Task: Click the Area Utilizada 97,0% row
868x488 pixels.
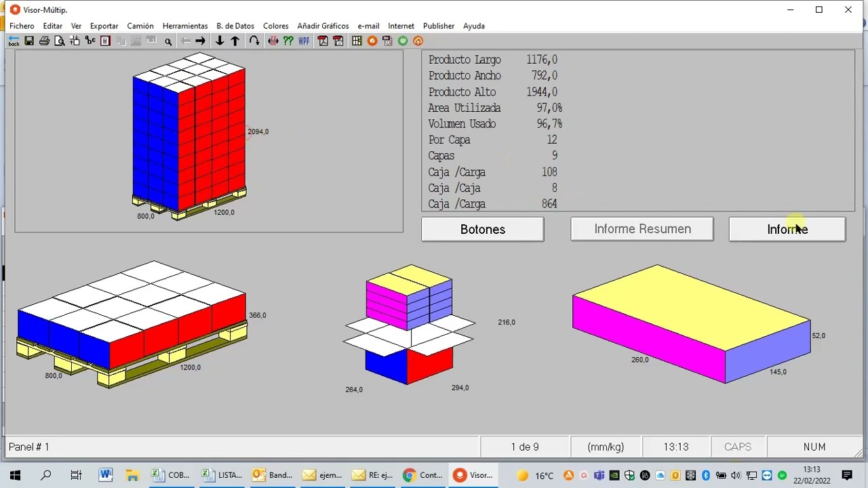Action: click(x=495, y=108)
